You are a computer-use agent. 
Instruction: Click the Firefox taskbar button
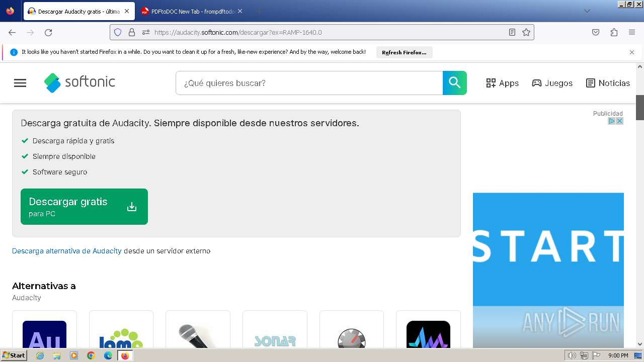[125, 355]
